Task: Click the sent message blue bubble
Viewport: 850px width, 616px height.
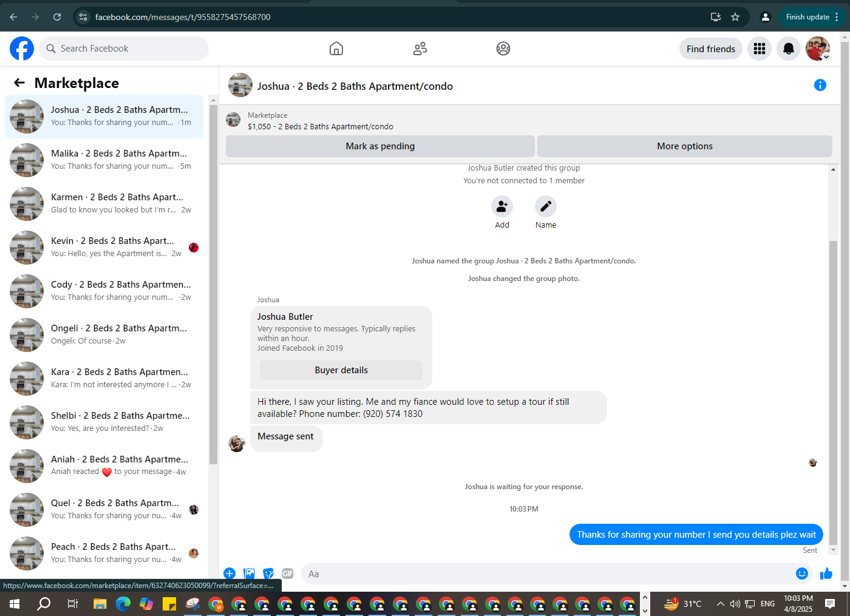Action: pos(696,535)
